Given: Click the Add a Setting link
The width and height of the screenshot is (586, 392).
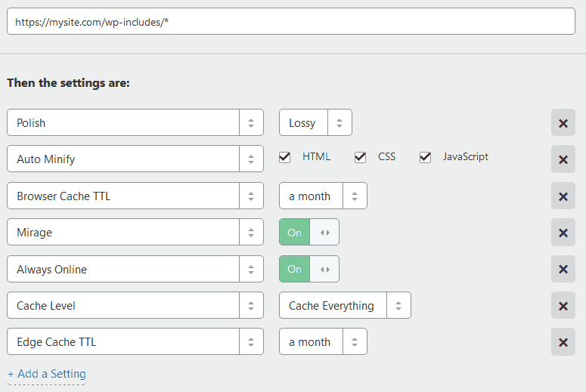Looking at the screenshot, I should coord(47,374).
